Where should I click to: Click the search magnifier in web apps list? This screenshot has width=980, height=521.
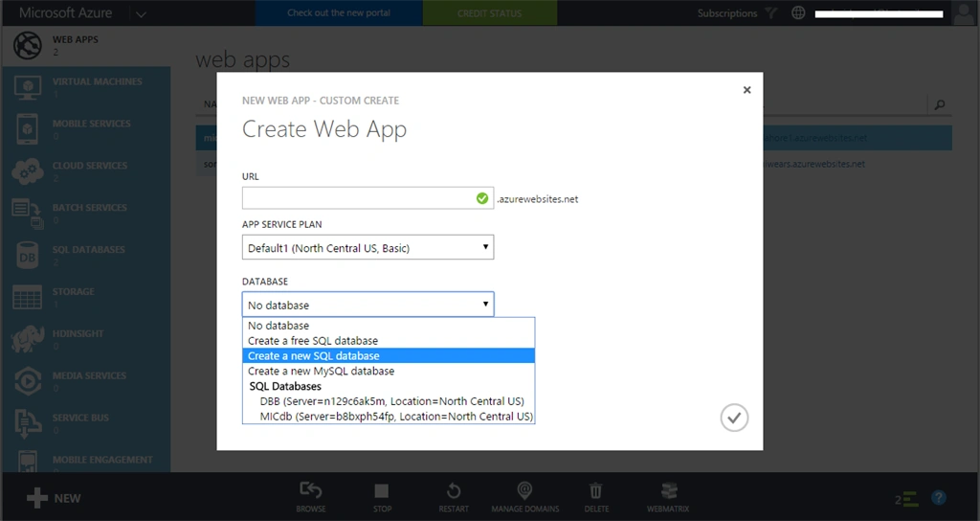[939, 105]
